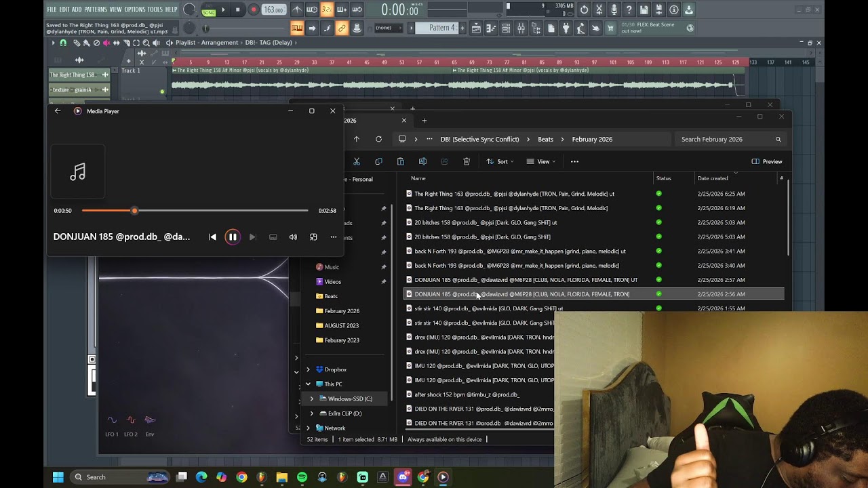The image size is (868, 488).
Task: Expand the Windows-SSD (C:) node
Action: 312,399
